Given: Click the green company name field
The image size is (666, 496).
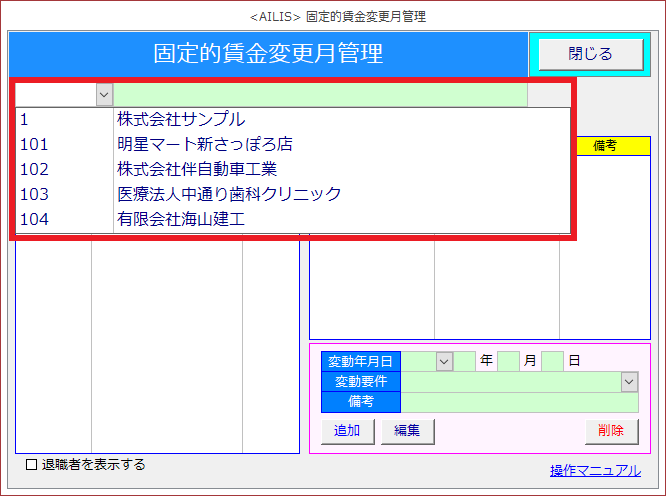Looking at the screenshot, I should [x=320, y=94].
